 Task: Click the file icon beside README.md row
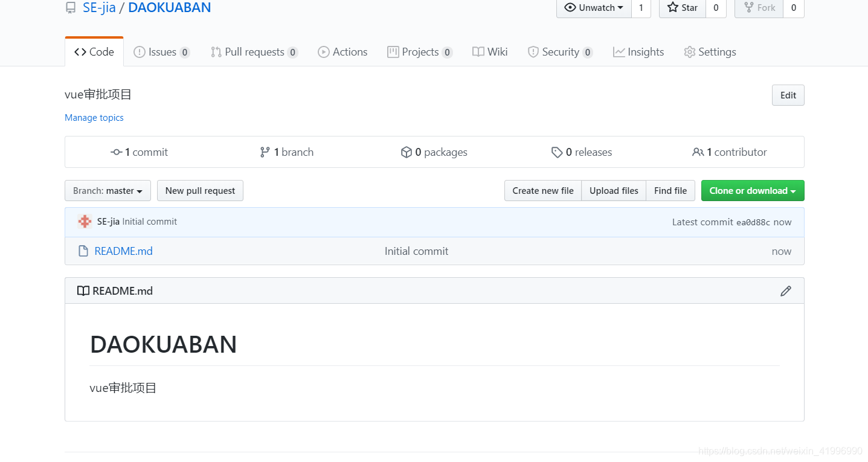click(84, 251)
